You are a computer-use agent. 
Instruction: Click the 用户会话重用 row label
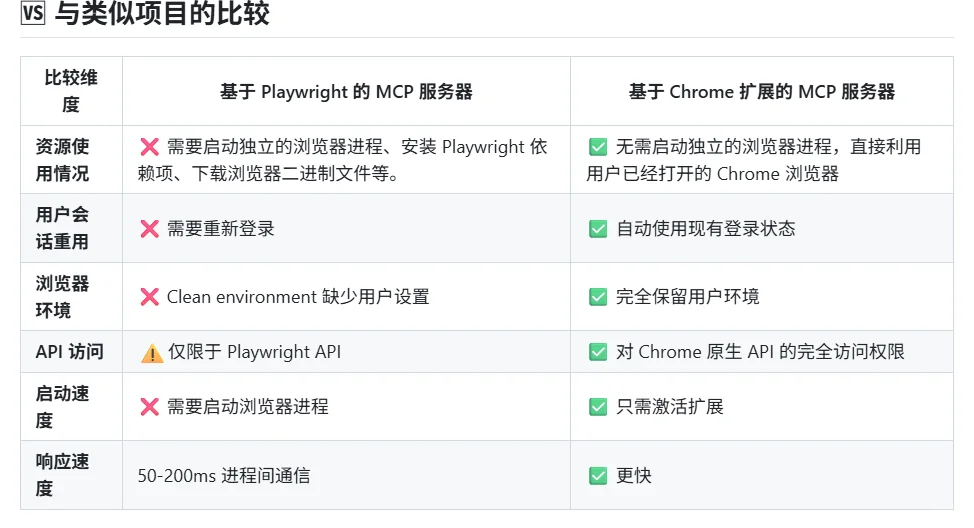[x=62, y=228]
